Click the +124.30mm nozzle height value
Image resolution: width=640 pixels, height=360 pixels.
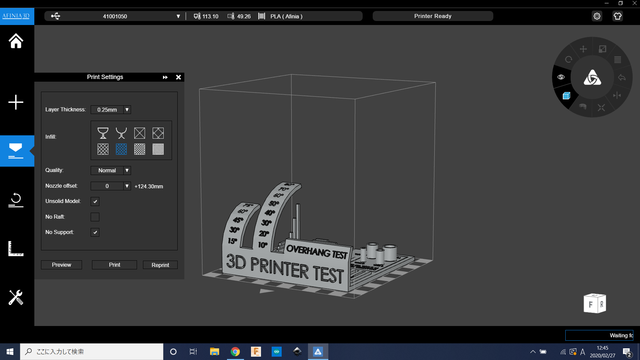(149, 186)
